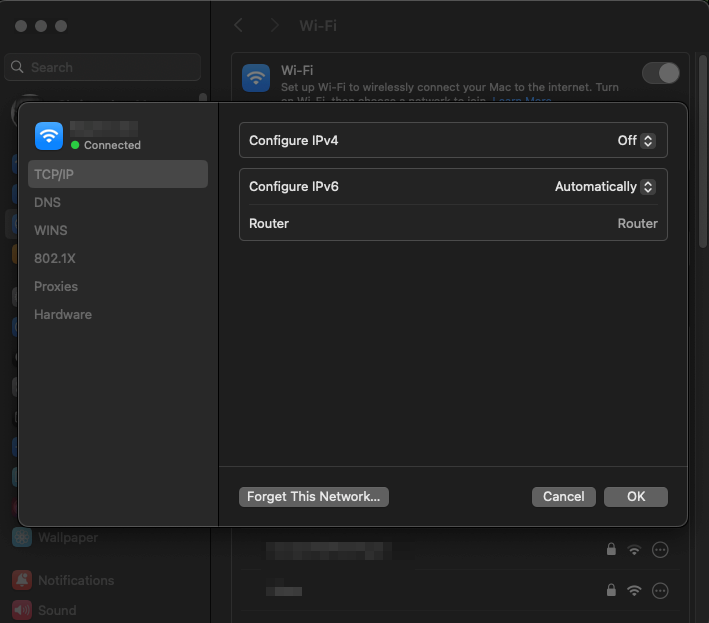Select the WINS tab
709x623 pixels.
[51, 230]
